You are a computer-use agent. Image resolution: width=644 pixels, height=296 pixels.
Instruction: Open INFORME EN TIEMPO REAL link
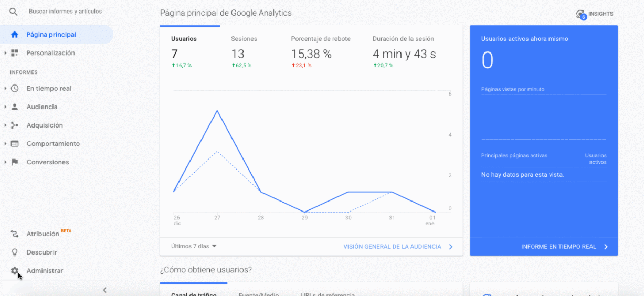[558, 247]
